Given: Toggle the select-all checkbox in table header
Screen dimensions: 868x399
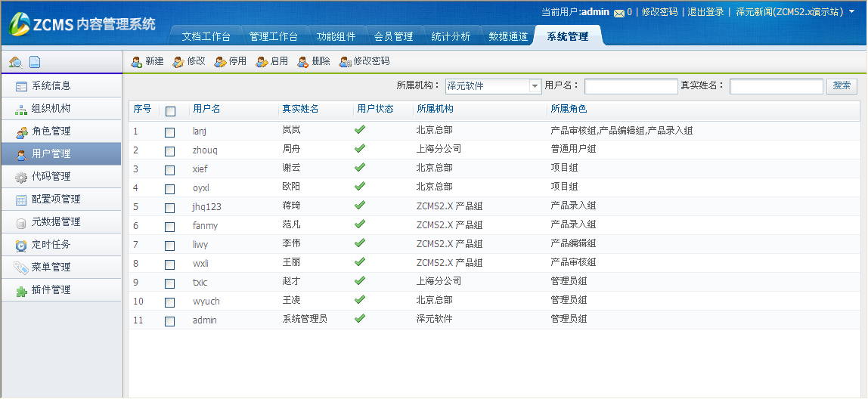Looking at the screenshot, I should tap(170, 110).
